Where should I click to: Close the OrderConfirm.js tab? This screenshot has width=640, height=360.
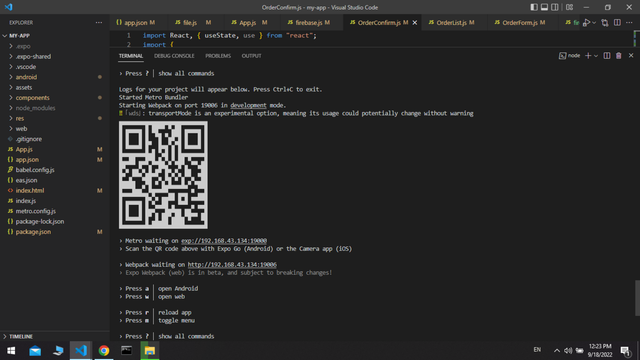click(x=415, y=22)
